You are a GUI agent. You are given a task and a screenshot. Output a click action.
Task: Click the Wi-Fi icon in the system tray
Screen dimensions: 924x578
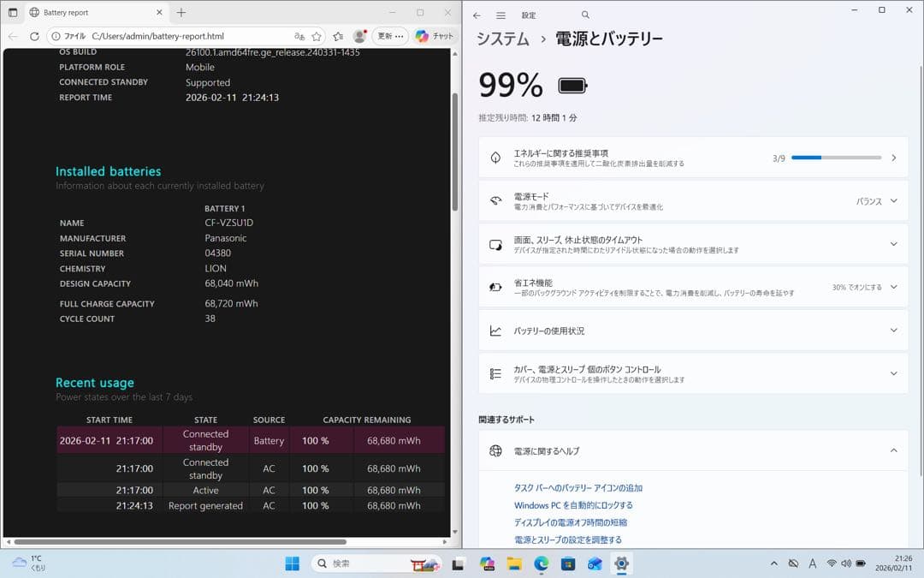[832, 563]
